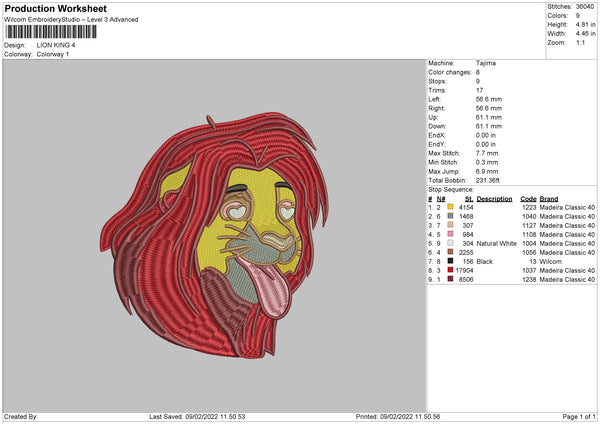The image size is (600, 424).
Task: Select the gray thread swatch with code 1040
Action: point(450,216)
